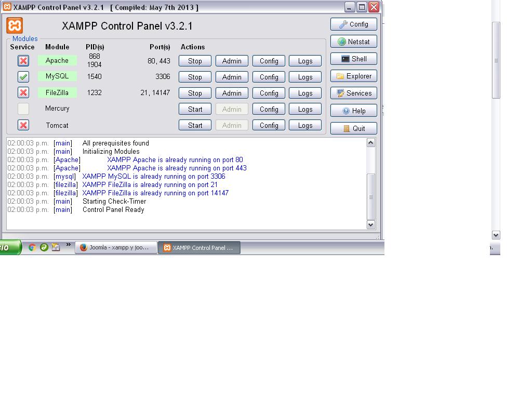Open Tomcat Config options
Screen dimensions: 532x399
[269, 125]
